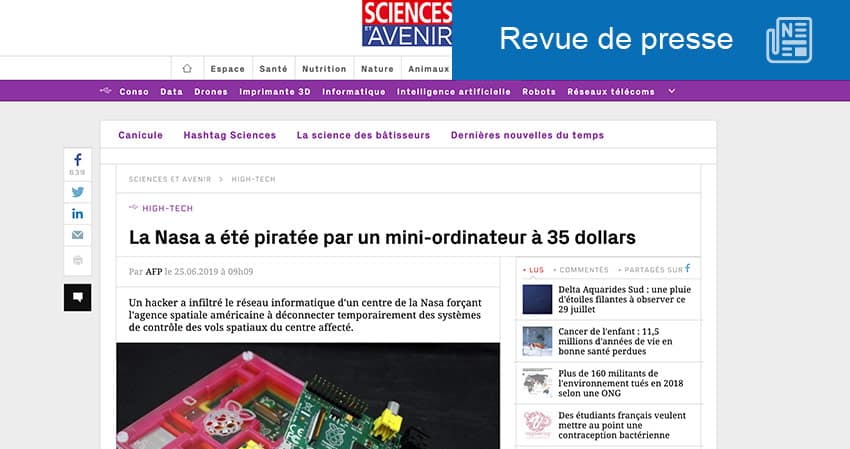Share article on Facebook
Viewport: 850px width, 449px height.
click(78, 164)
